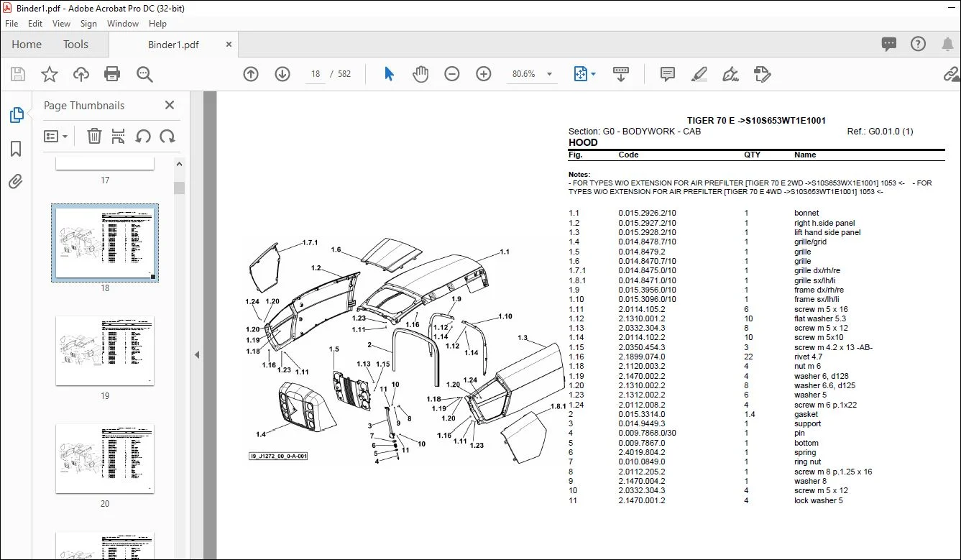961x560 pixels.
Task: Open the Find text magnifier tool
Action: point(144,74)
